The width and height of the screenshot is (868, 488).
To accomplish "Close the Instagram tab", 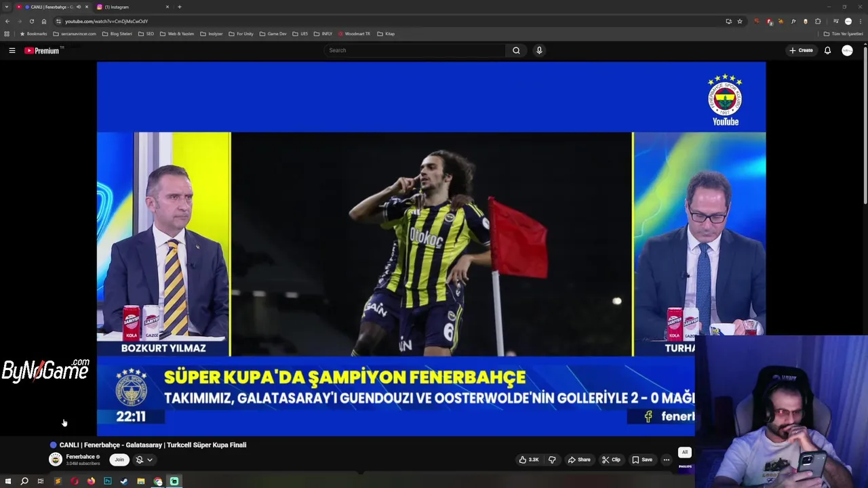I will click(x=167, y=7).
